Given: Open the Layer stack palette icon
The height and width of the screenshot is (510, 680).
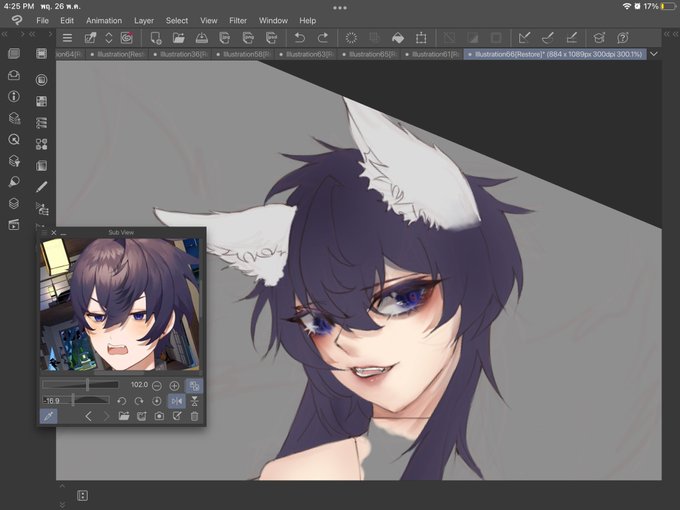Looking at the screenshot, I should coord(14,203).
